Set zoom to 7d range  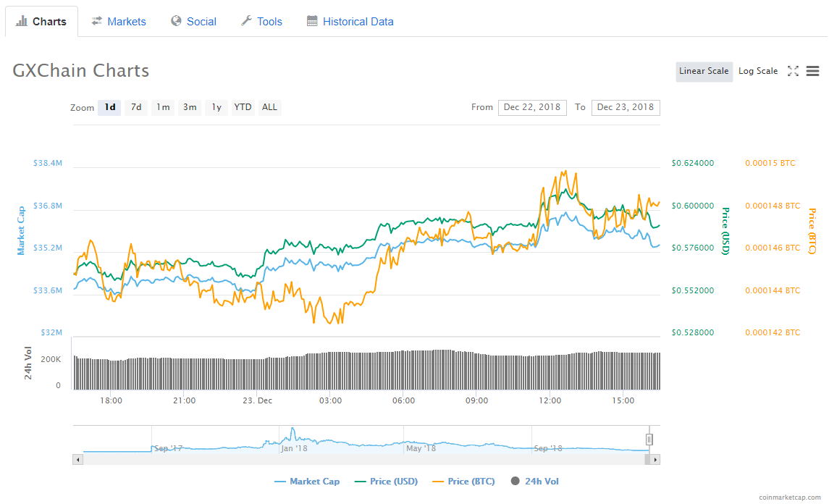[136, 107]
